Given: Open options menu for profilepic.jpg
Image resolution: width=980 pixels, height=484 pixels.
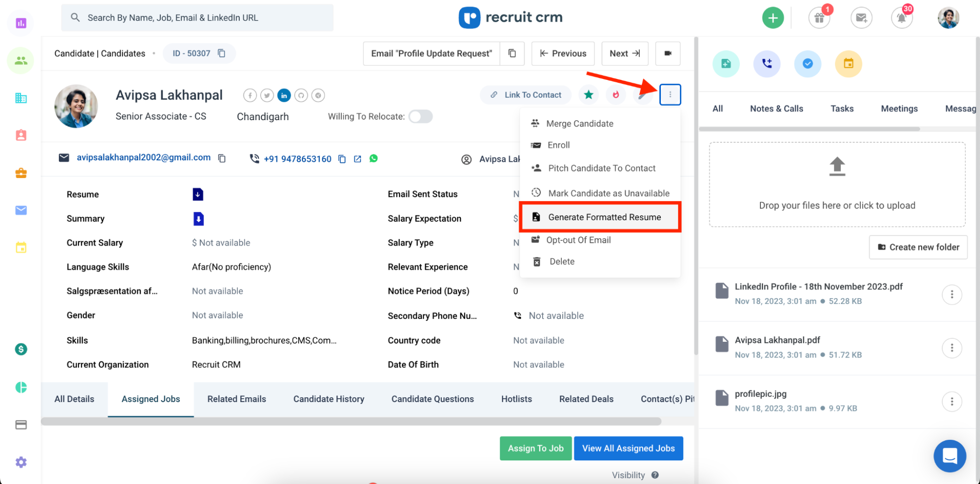Looking at the screenshot, I should pos(952,401).
